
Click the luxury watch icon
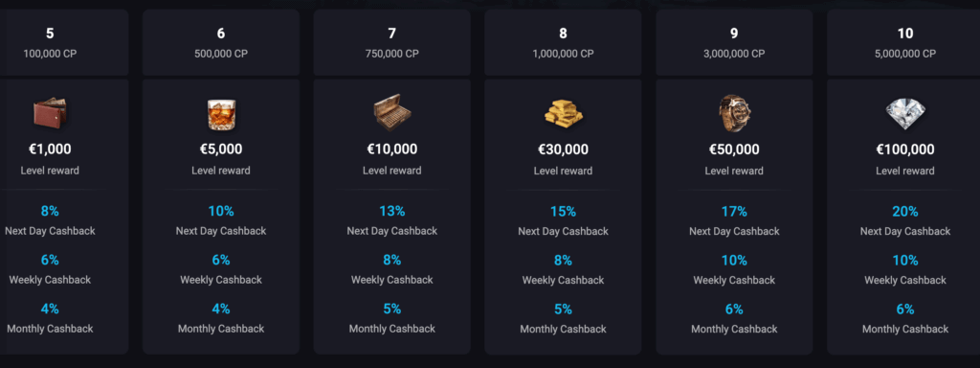click(x=734, y=114)
